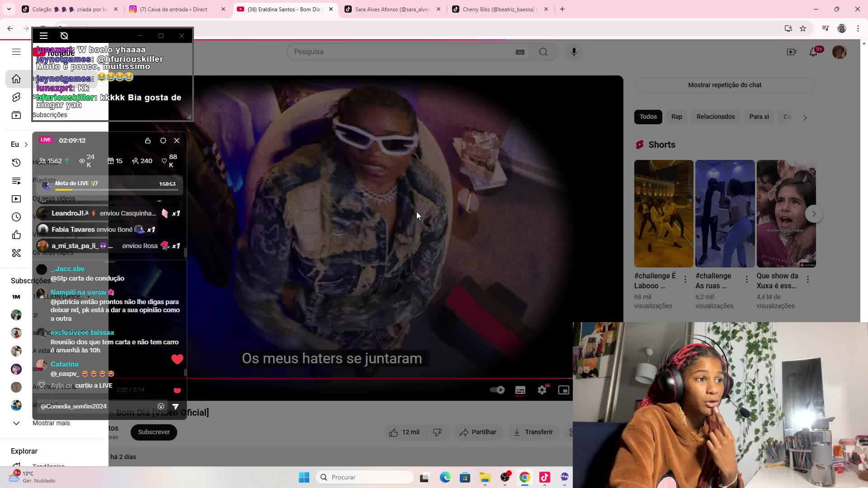Click Mostrar repetição do chat
This screenshot has width=868, height=488.
(x=725, y=85)
